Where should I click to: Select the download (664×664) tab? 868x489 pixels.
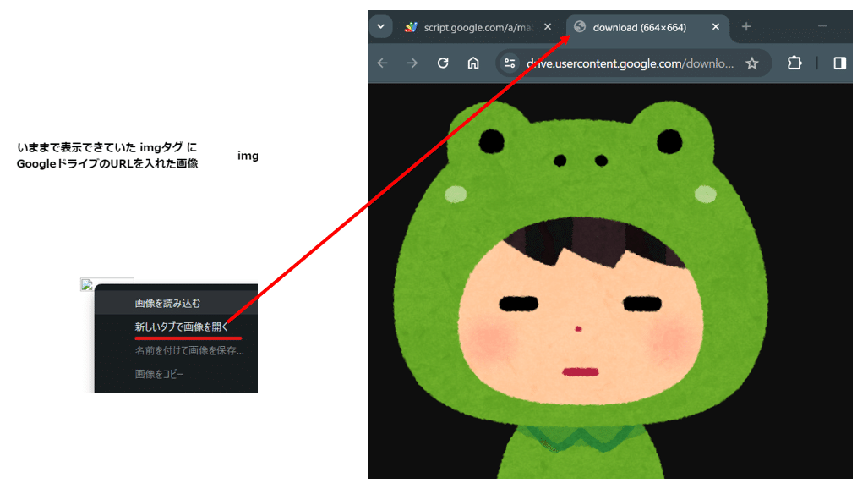647,27
